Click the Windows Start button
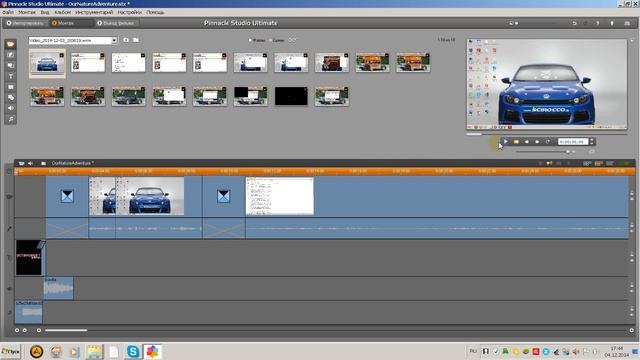This screenshot has width=640, height=360. [10, 351]
